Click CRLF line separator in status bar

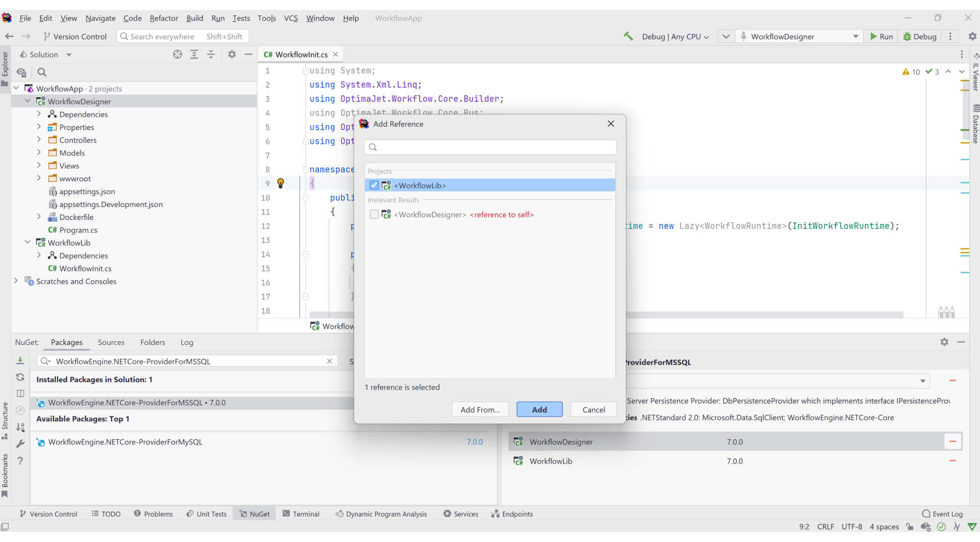[826, 526]
